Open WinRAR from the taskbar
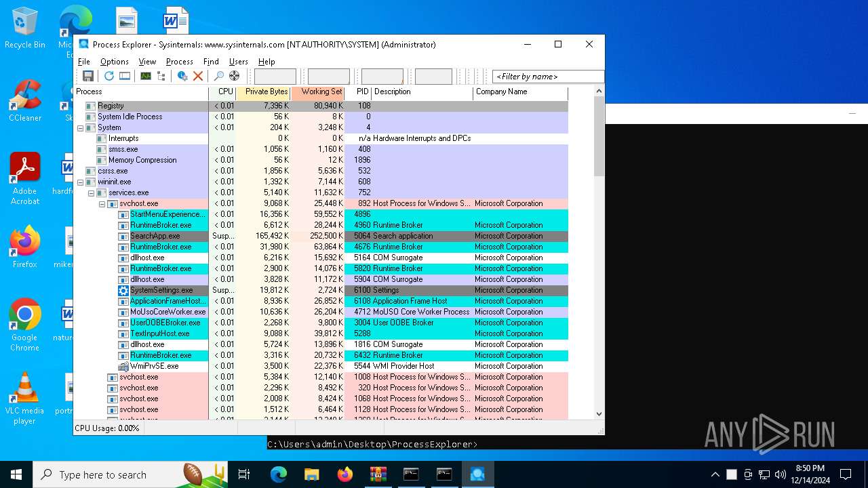868x488 pixels. coord(378,474)
